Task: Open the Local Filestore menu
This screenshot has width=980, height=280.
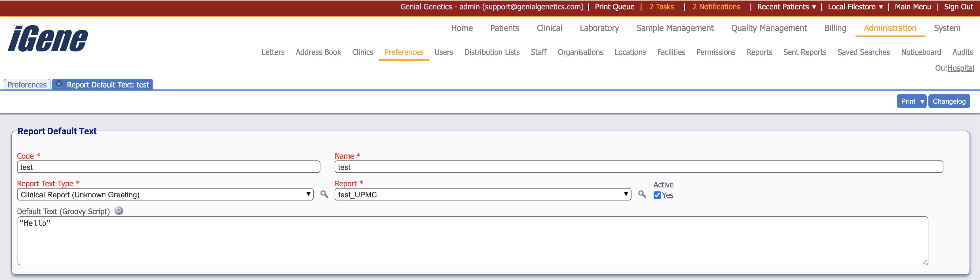Action: [855, 7]
